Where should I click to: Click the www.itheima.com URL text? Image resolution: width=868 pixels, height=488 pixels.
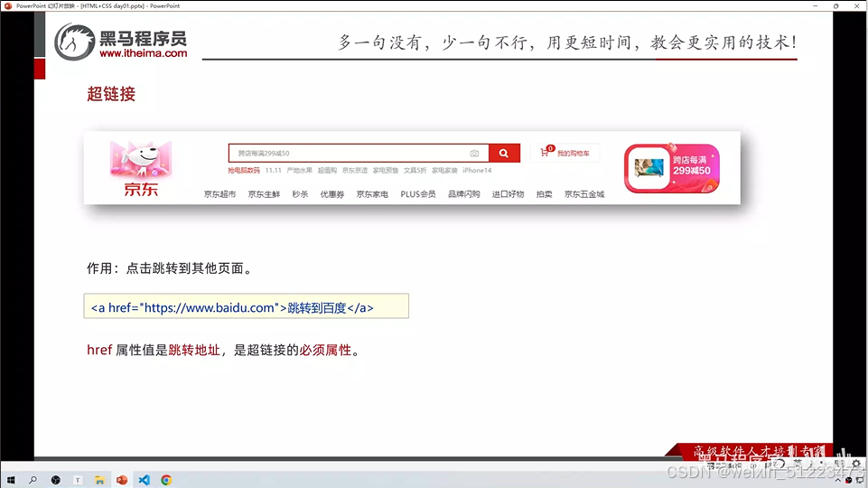(x=144, y=53)
